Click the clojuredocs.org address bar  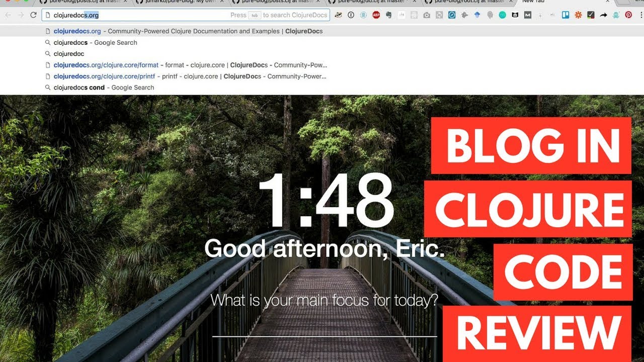(x=186, y=15)
